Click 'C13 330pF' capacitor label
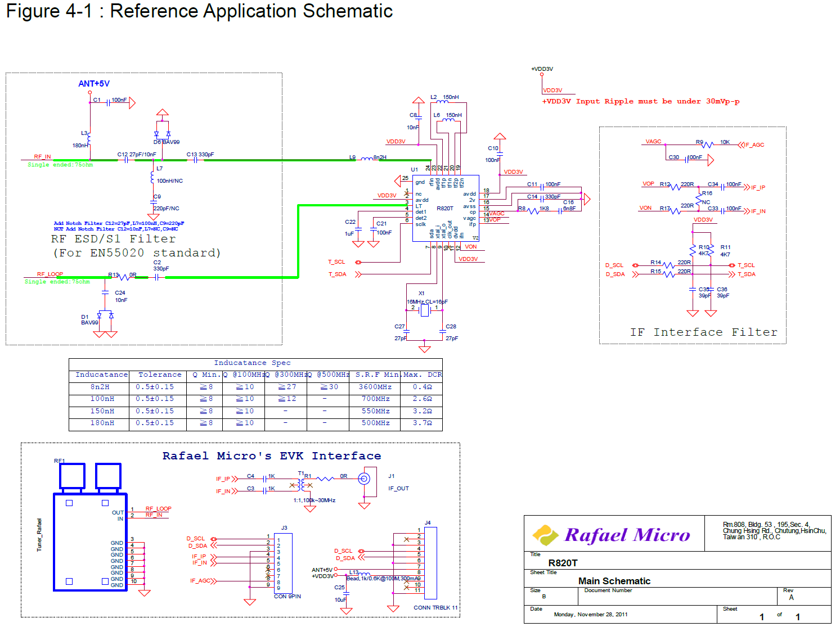Viewport: 840px width, 627px height. [x=200, y=154]
